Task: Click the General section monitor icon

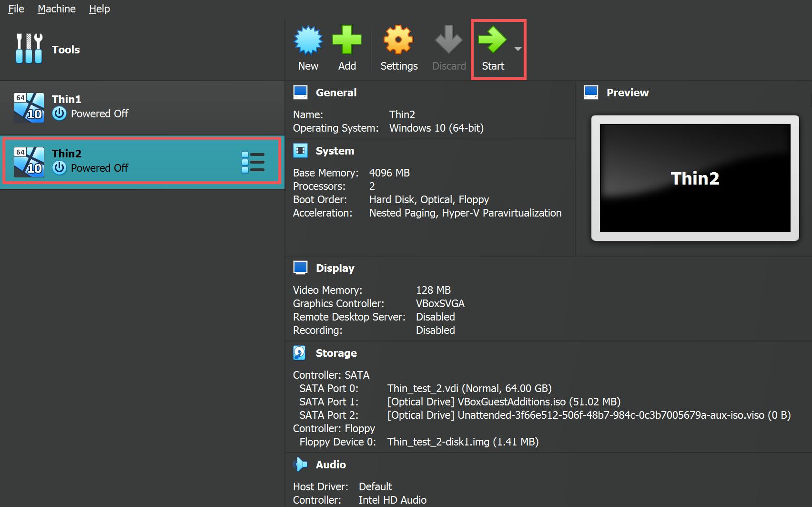Action: 300,92
